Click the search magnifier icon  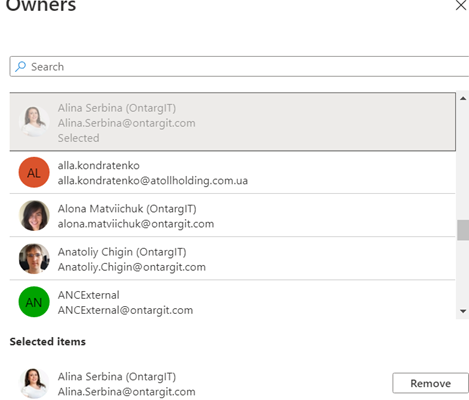click(x=21, y=66)
